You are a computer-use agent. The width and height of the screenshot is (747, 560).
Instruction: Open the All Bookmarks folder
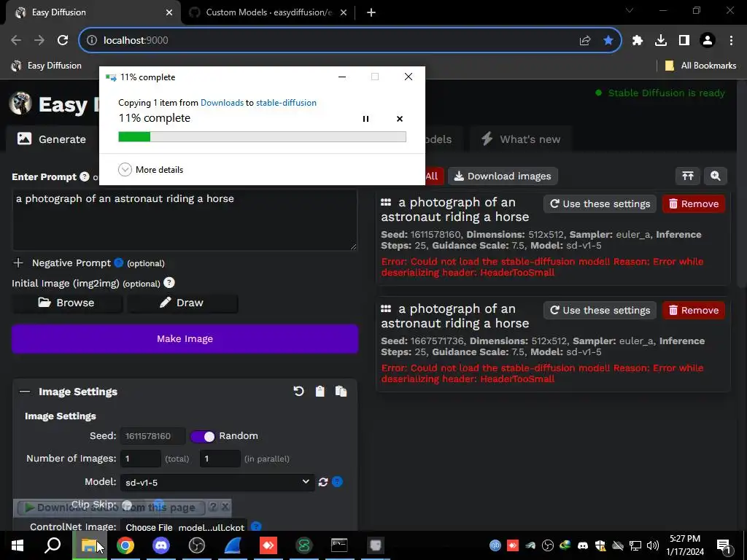(700, 66)
